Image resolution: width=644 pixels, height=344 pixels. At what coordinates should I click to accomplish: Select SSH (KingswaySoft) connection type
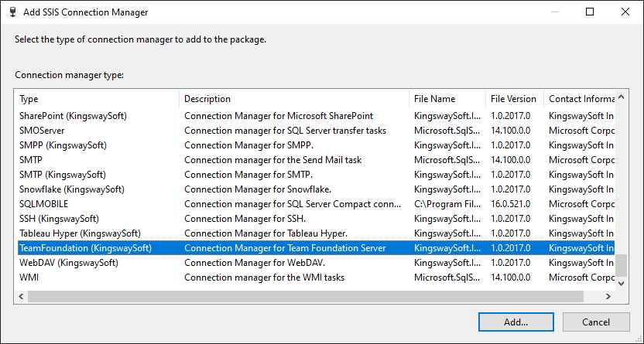59,219
